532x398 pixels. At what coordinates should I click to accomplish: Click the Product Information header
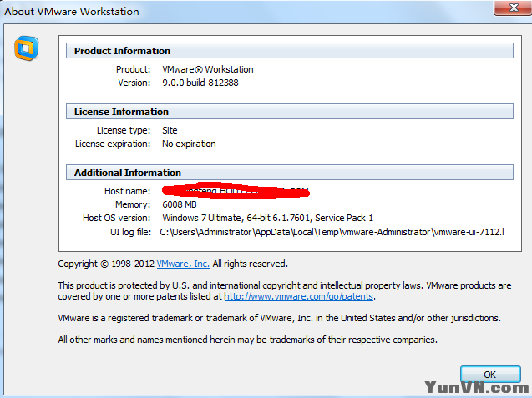point(290,51)
